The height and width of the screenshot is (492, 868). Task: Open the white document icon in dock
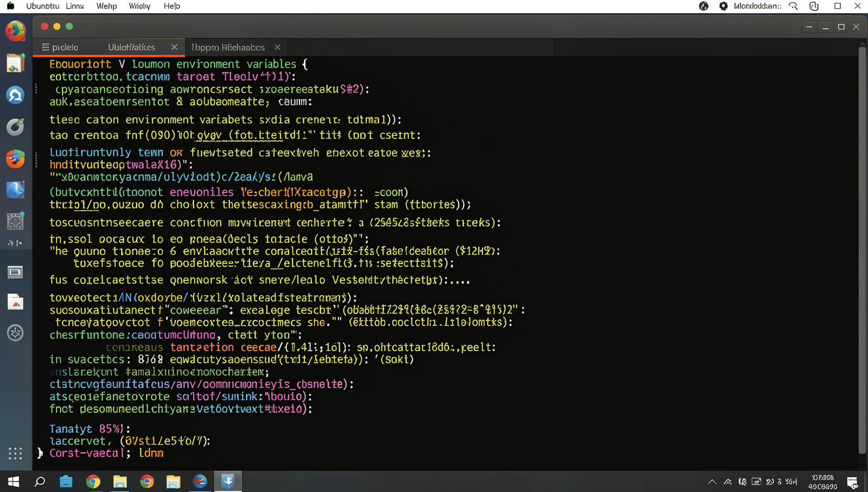click(15, 302)
